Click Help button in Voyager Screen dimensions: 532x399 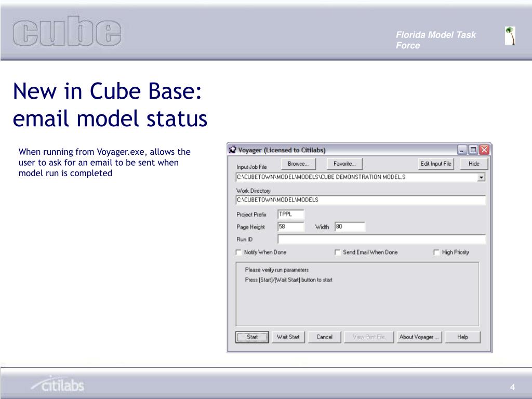462,337
